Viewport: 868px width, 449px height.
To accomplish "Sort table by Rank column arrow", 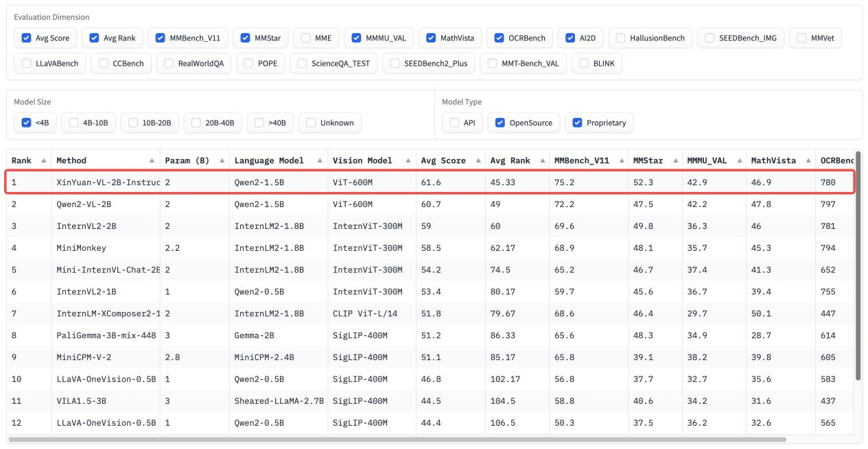I will pyautogui.click(x=43, y=160).
